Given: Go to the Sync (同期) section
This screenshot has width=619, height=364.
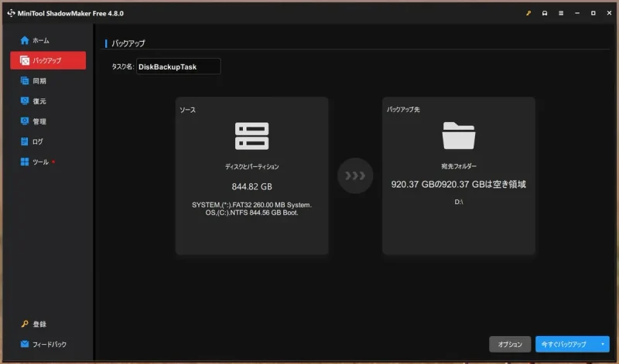Looking at the screenshot, I should tap(39, 80).
